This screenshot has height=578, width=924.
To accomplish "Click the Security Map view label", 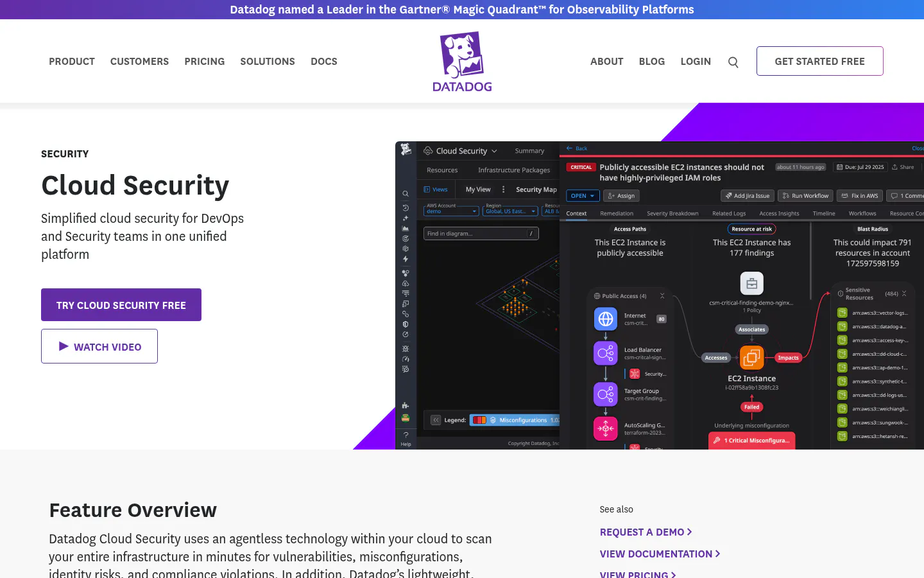I will [536, 189].
